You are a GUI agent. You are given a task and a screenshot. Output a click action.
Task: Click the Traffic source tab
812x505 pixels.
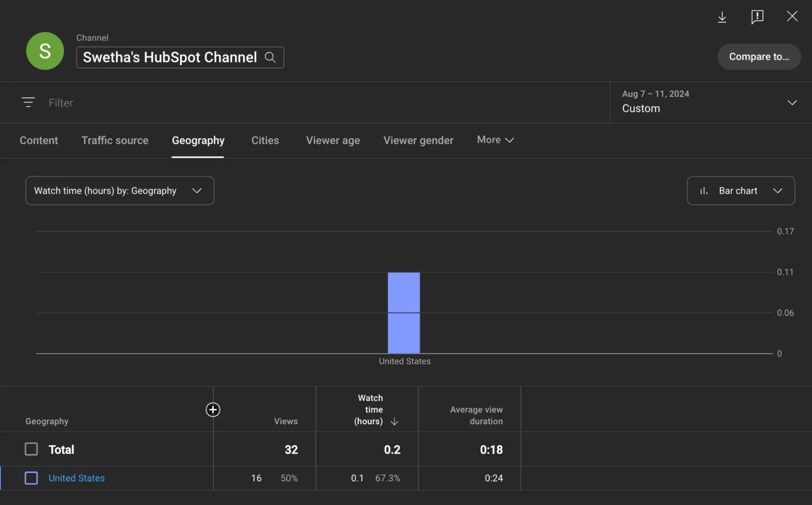point(115,140)
